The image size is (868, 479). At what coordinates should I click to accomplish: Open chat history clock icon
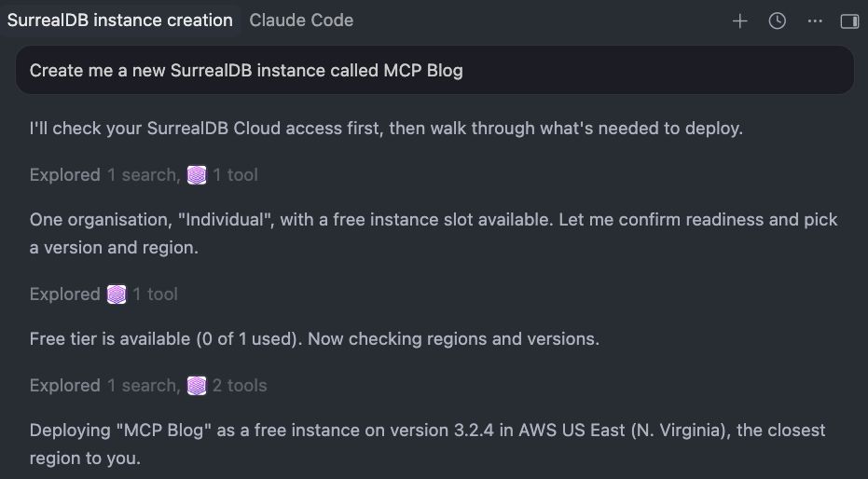click(x=778, y=21)
